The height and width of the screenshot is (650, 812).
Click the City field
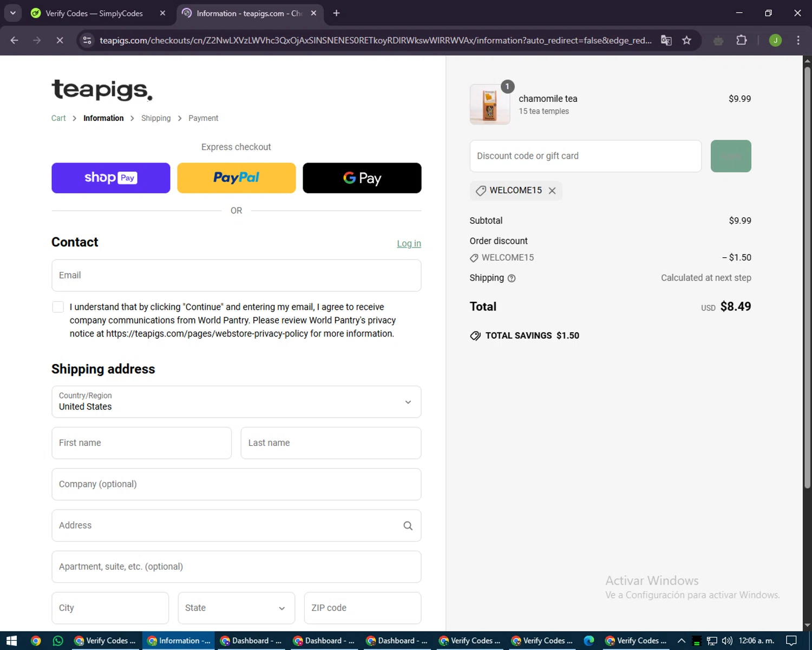pyautogui.click(x=110, y=608)
